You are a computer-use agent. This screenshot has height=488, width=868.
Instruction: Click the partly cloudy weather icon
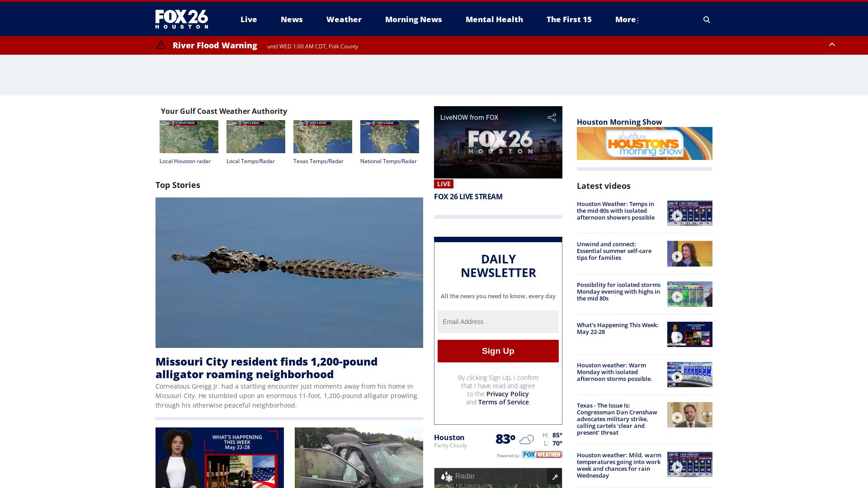click(527, 439)
